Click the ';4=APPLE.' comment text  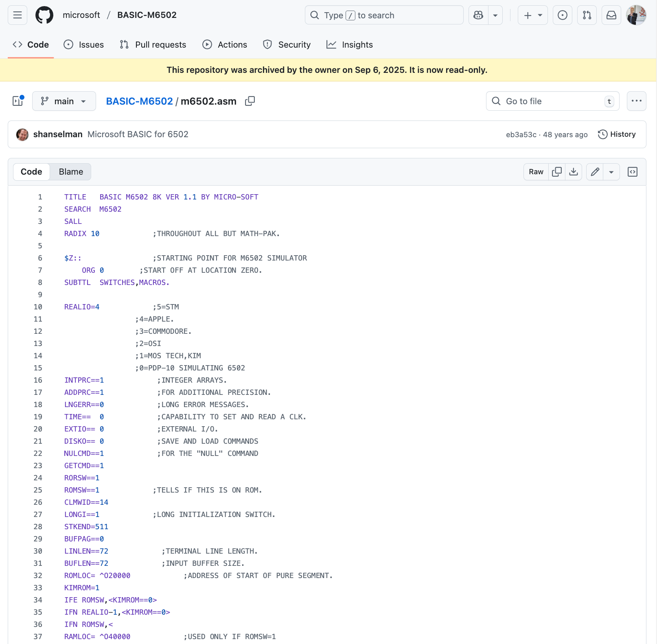click(x=155, y=319)
